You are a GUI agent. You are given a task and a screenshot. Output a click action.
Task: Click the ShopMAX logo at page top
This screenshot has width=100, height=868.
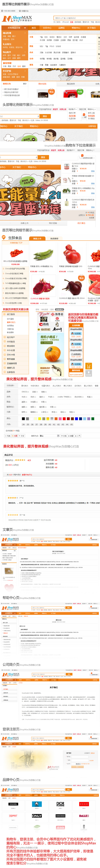click(x=17, y=19)
